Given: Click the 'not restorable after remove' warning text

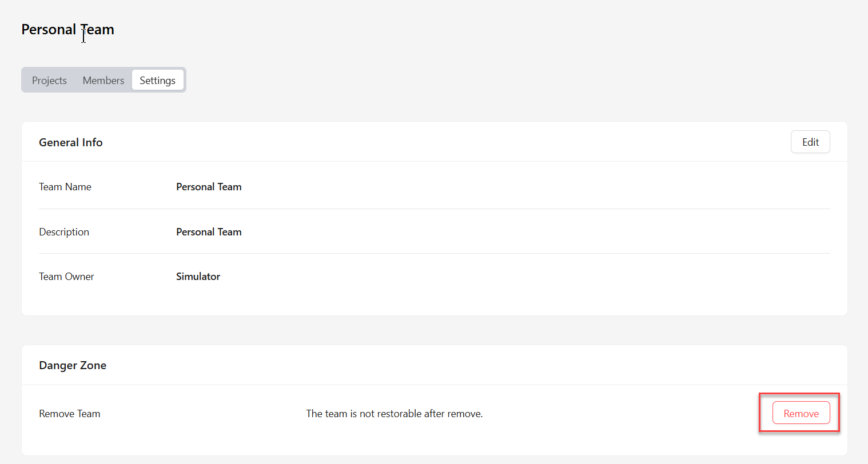Looking at the screenshot, I should (395, 414).
